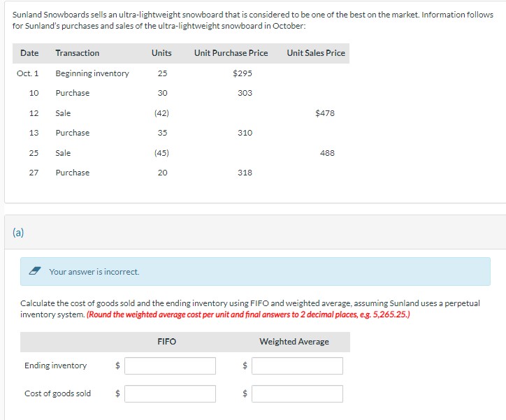Click the 310 purchase price value
506x420 pixels.
pyautogui.click(x=245, y=133)
